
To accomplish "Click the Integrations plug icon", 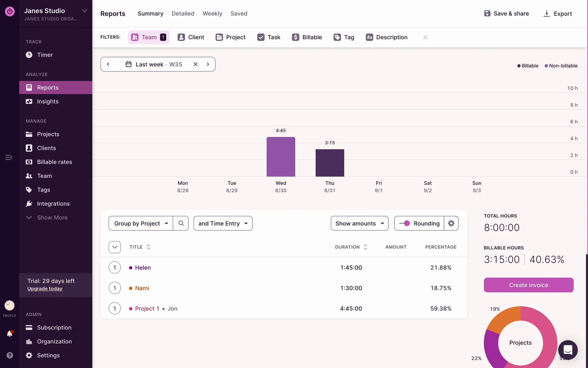I will [29, 204].
